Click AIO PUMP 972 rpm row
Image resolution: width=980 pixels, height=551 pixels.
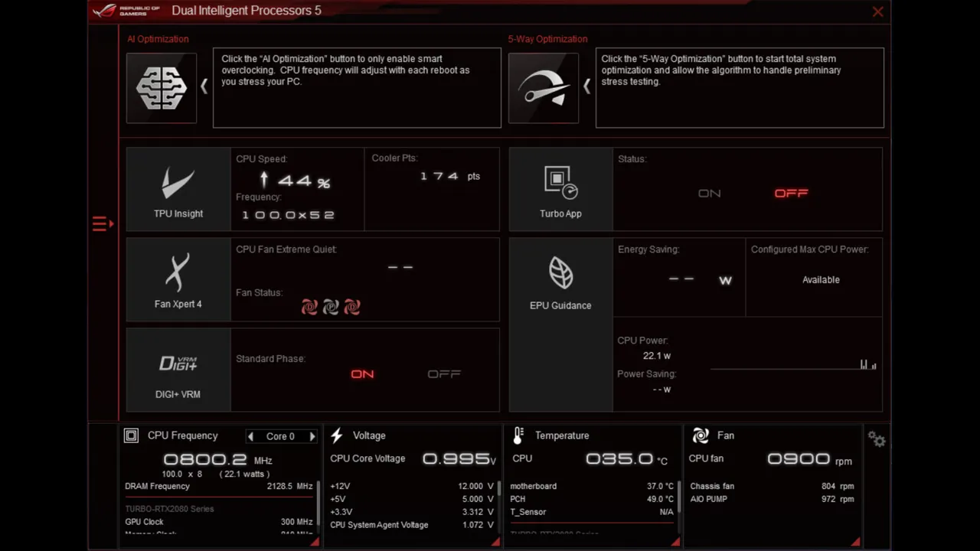(x=772, y=499)
